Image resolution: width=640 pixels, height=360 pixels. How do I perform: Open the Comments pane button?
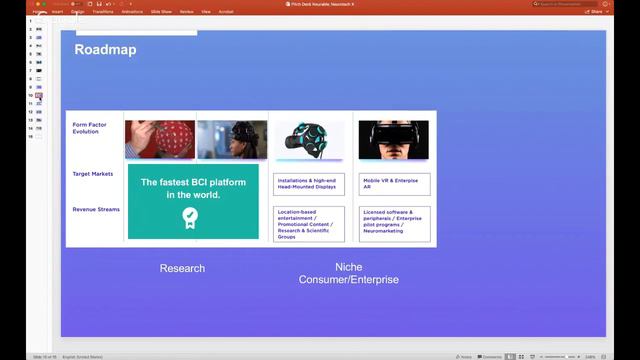(x=489, y=357)
